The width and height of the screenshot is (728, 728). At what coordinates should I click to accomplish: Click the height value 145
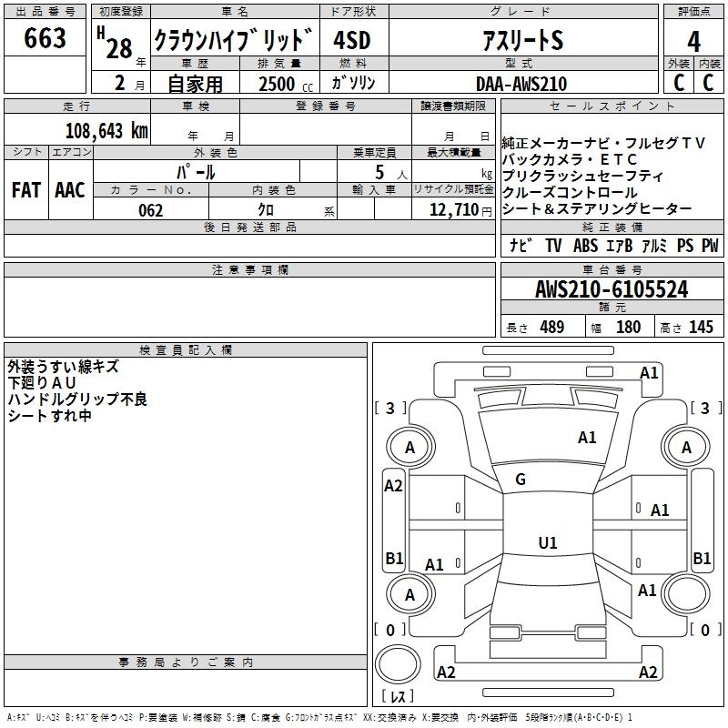point(701,327)
